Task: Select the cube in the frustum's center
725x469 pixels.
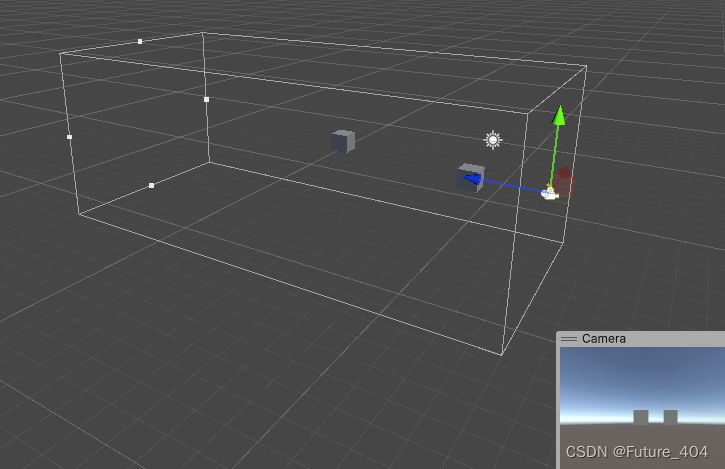Action: [343, 141]
